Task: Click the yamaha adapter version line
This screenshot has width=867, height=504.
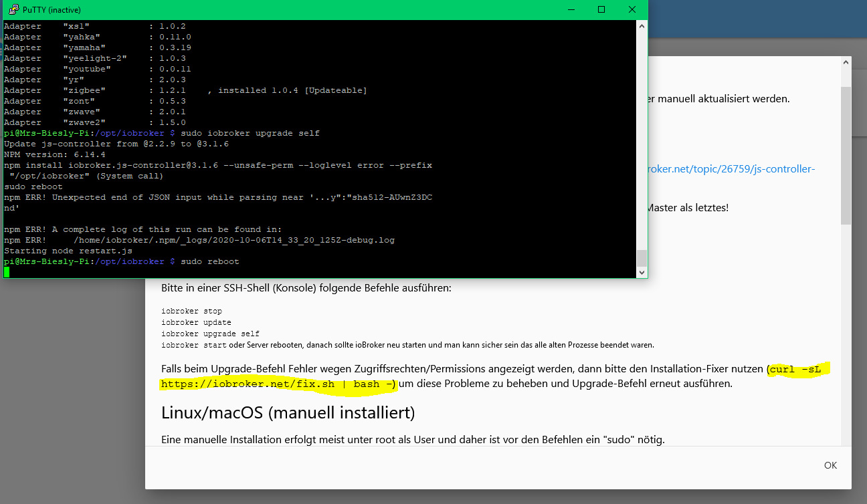Action: coord(98,47)
